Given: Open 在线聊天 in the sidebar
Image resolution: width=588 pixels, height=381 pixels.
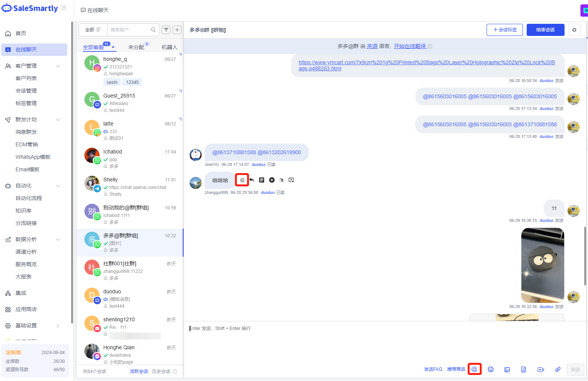Looking at the screenshot, I should [x=34, y=50].
